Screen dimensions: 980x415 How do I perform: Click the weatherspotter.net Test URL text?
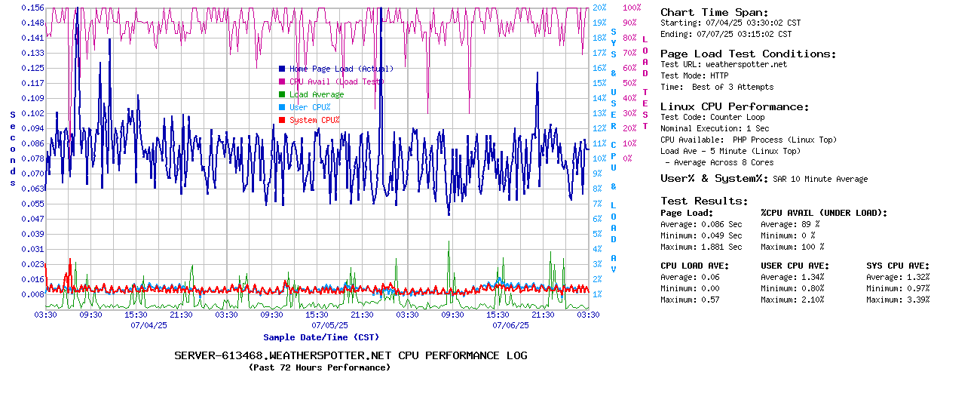[x=746, y=64]
